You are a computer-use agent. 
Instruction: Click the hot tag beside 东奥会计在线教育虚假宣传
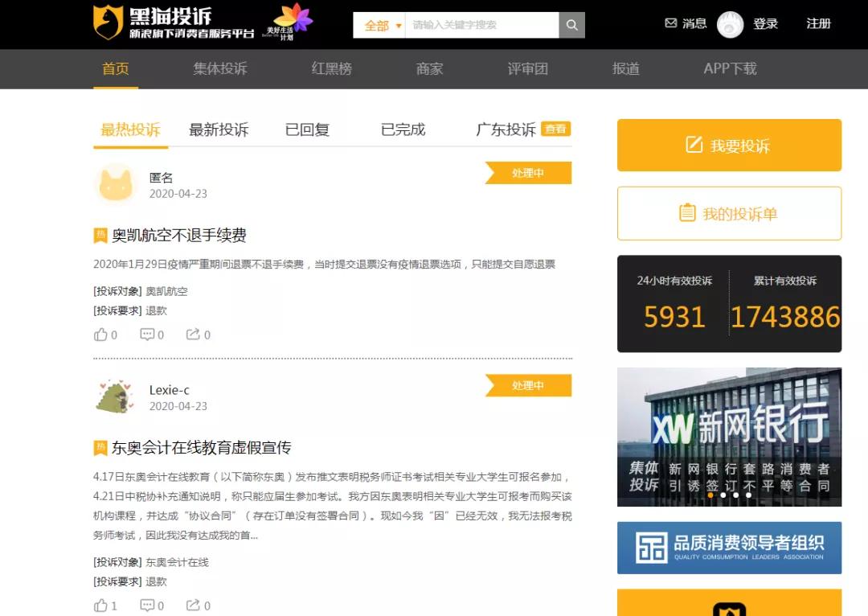100,448
